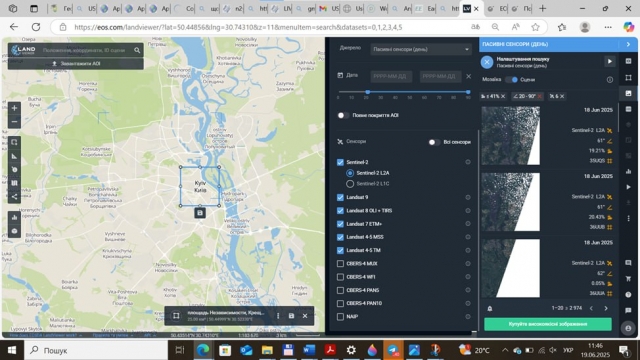Click the info circle next to Landsat 9
This screenshot has height=360, width=640.
[468, 197]
